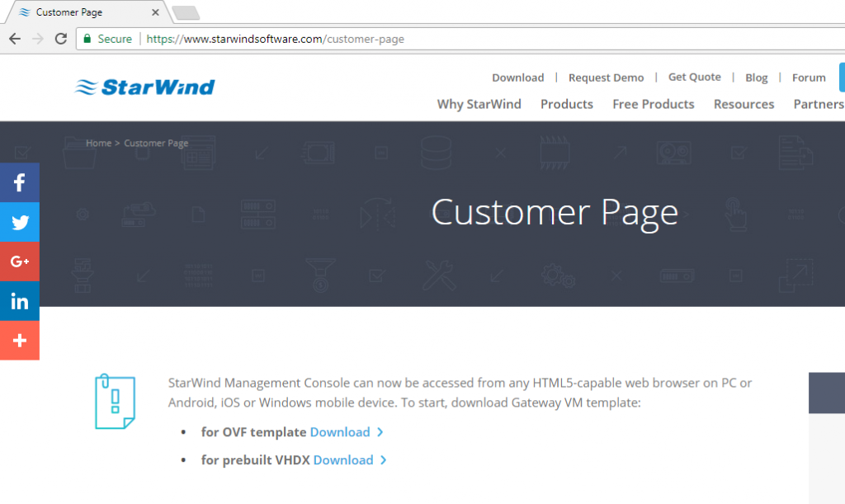
Task: Click the chevron after prebuilt VHDX Download
Action: 383,459
